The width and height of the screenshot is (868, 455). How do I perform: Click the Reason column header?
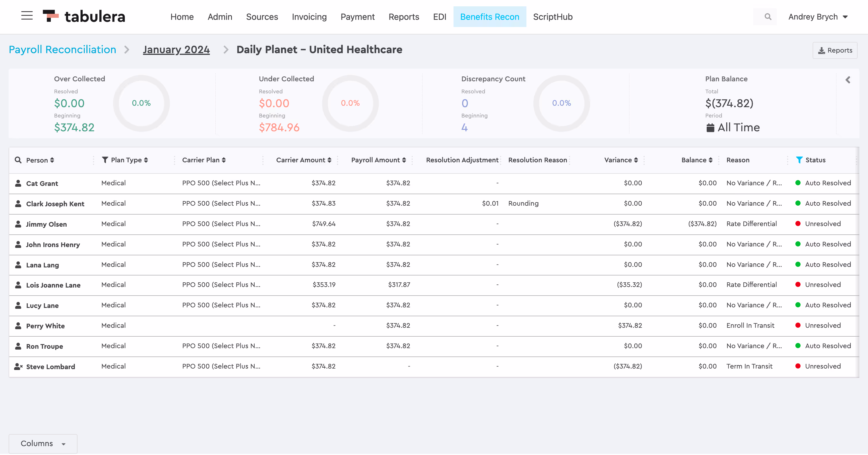(x=738, y=160)
